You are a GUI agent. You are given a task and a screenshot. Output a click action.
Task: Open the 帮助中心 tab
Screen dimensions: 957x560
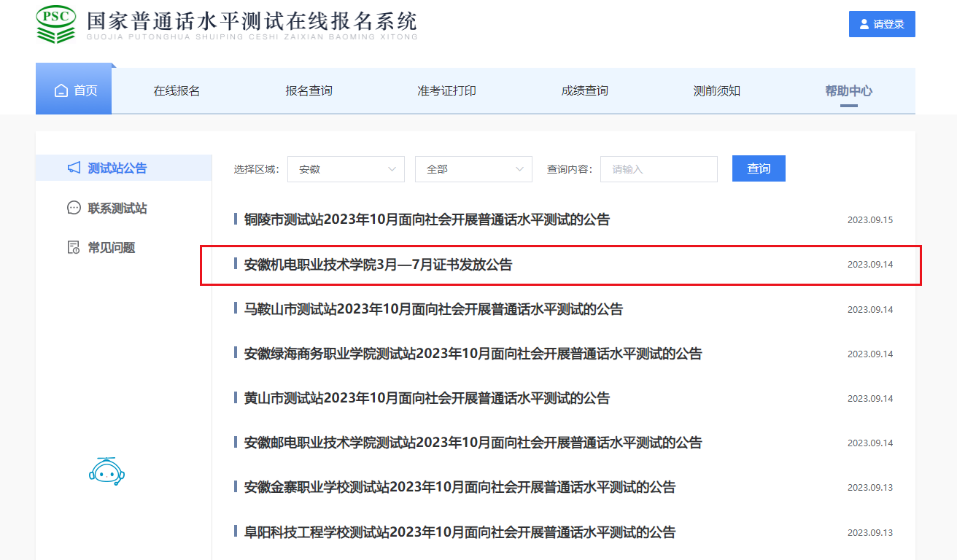(x=848, y=91)
